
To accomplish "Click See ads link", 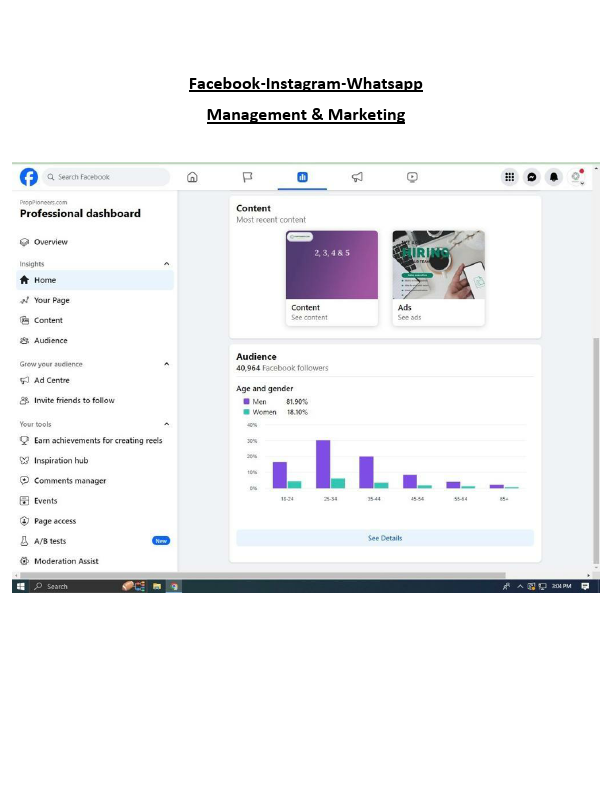I will pos(410,318).
